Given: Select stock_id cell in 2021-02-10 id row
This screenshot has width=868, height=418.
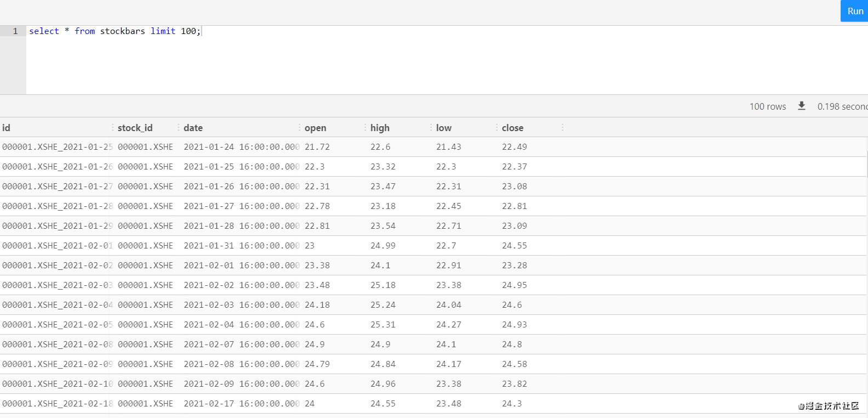Looking at the screenshot, I should pos(145,384).
